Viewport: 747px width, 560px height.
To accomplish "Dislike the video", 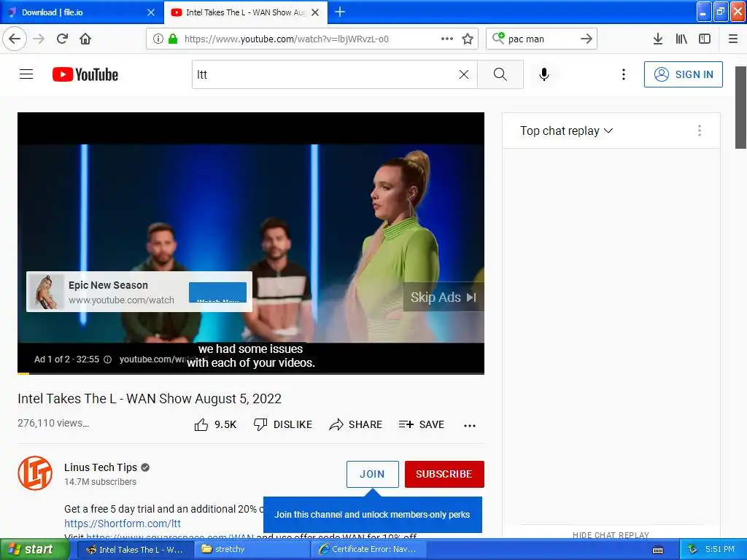I will pyautogui.click(x=283, y=424).
